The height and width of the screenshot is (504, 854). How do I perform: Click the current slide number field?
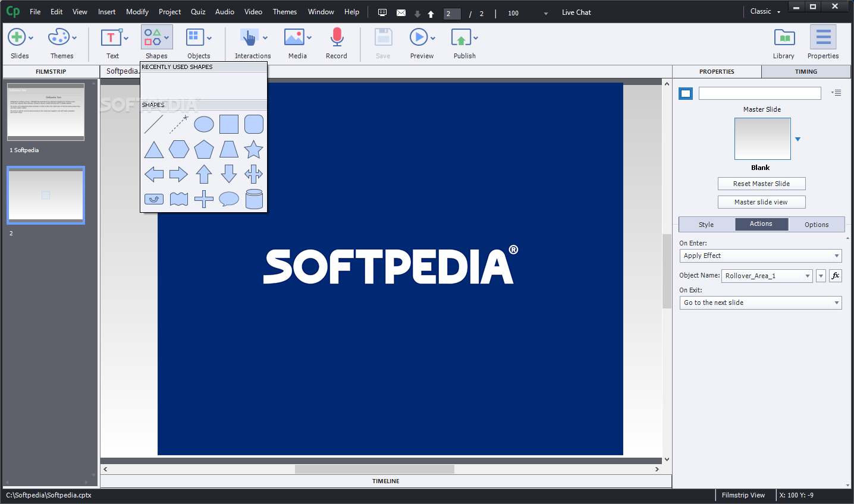tap(452, 14)
